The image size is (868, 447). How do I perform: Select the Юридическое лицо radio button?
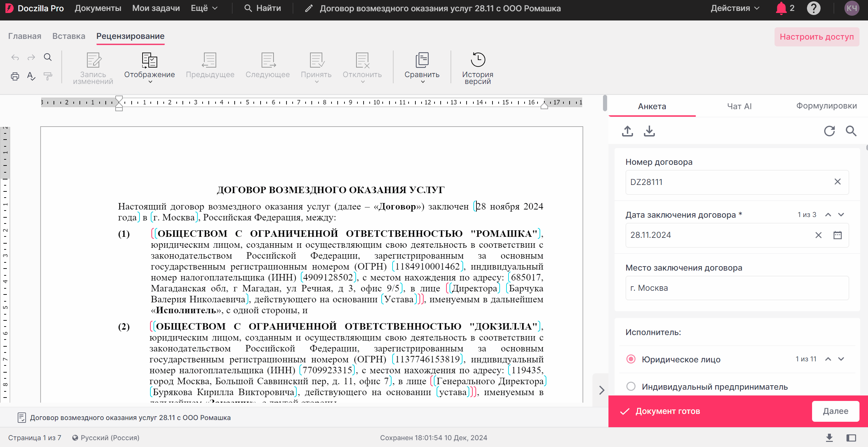(631, 359)
